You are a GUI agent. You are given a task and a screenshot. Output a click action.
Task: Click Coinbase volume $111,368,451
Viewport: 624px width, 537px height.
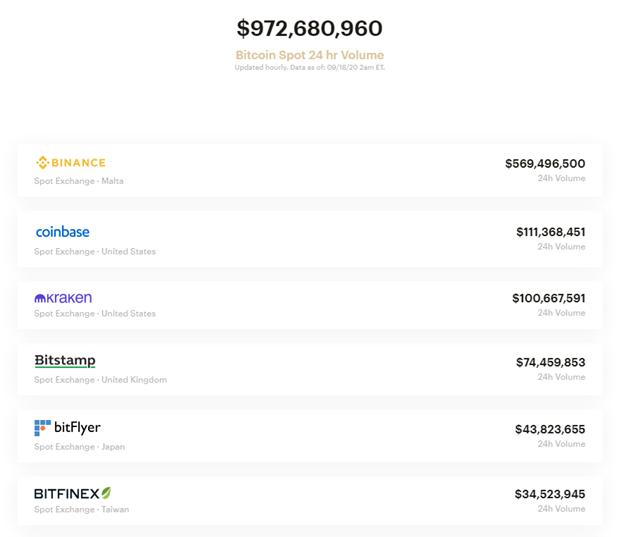[550, 232]
